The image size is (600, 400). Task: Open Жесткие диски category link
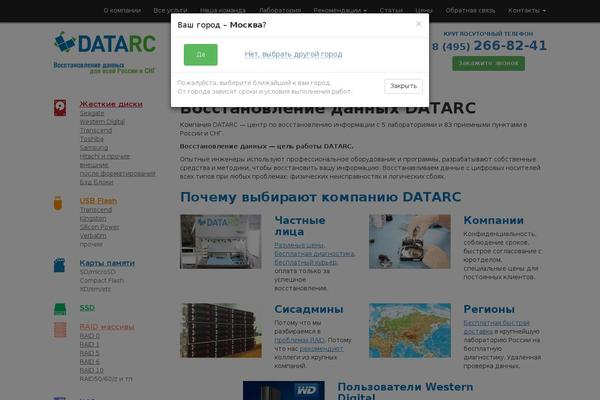click(111, 104)
